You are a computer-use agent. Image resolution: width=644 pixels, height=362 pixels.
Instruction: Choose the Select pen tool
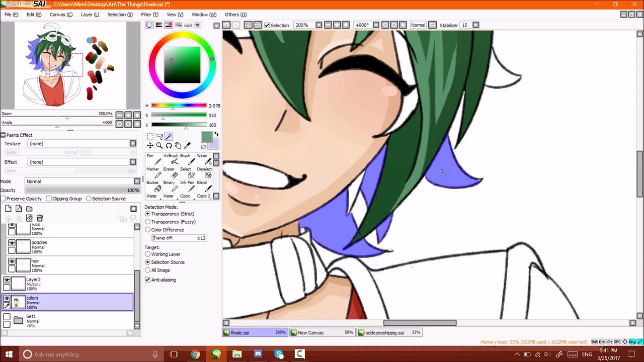(x=187, y=173)
